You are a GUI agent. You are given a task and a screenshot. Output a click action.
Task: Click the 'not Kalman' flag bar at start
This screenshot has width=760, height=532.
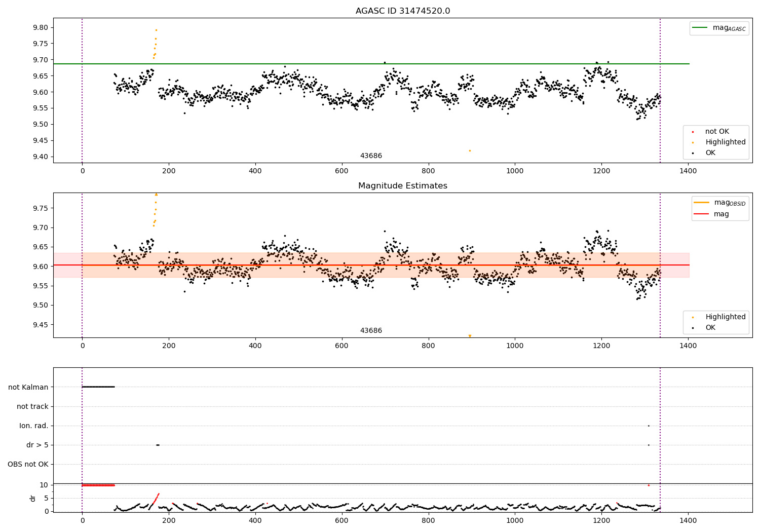[98, 387]
